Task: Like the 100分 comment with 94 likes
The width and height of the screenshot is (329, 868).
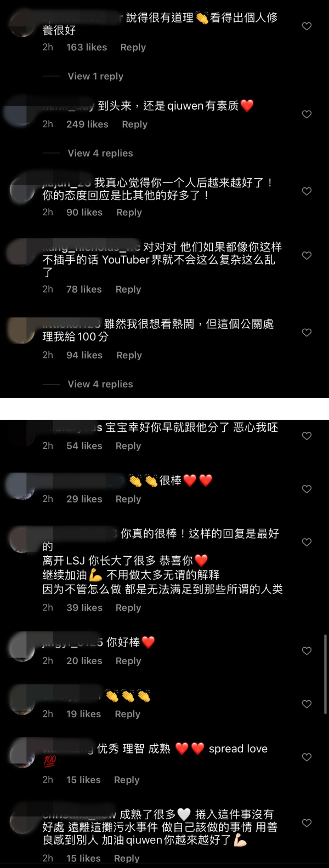Action: coord(307,333)
